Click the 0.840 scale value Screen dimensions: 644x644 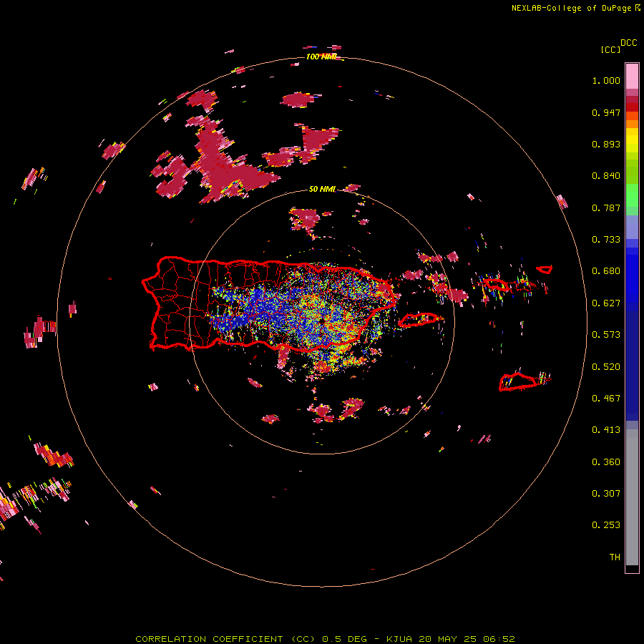606,176
